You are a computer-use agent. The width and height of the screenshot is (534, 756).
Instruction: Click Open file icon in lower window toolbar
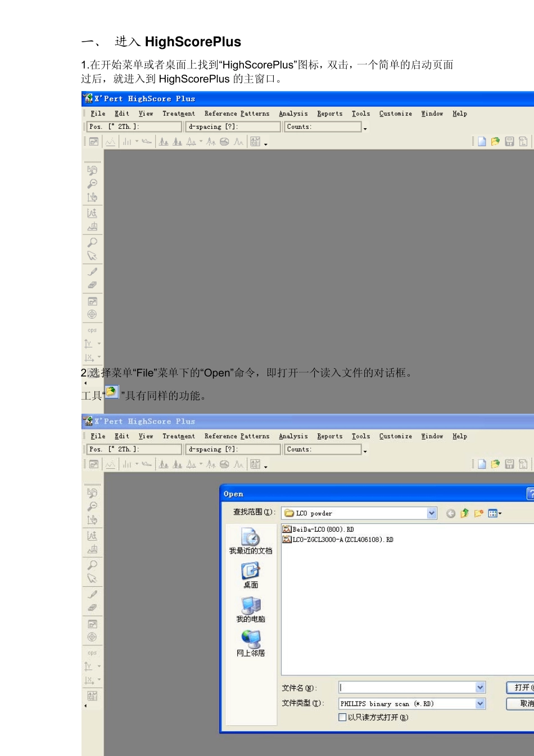[495, 464]
